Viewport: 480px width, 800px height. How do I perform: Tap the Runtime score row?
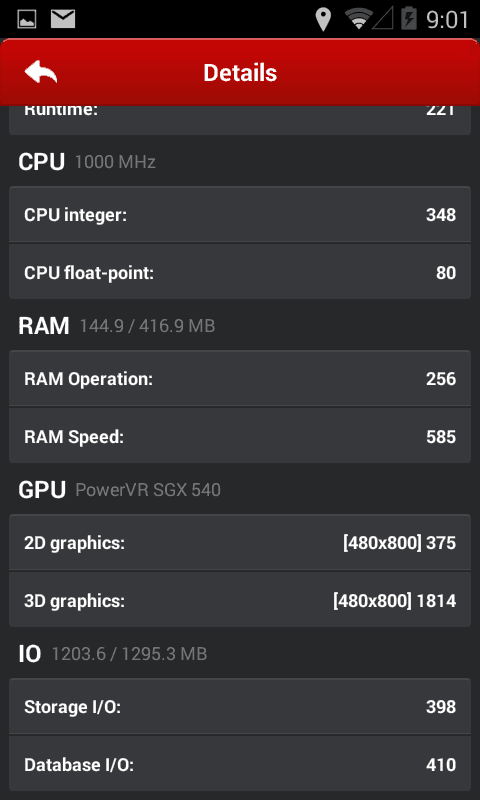[x=240, y=120]
